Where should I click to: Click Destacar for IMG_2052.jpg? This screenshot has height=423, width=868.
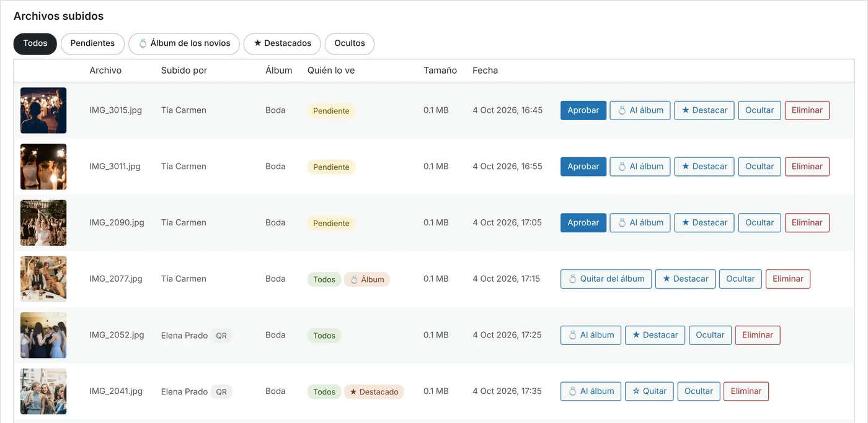(655, 335)
